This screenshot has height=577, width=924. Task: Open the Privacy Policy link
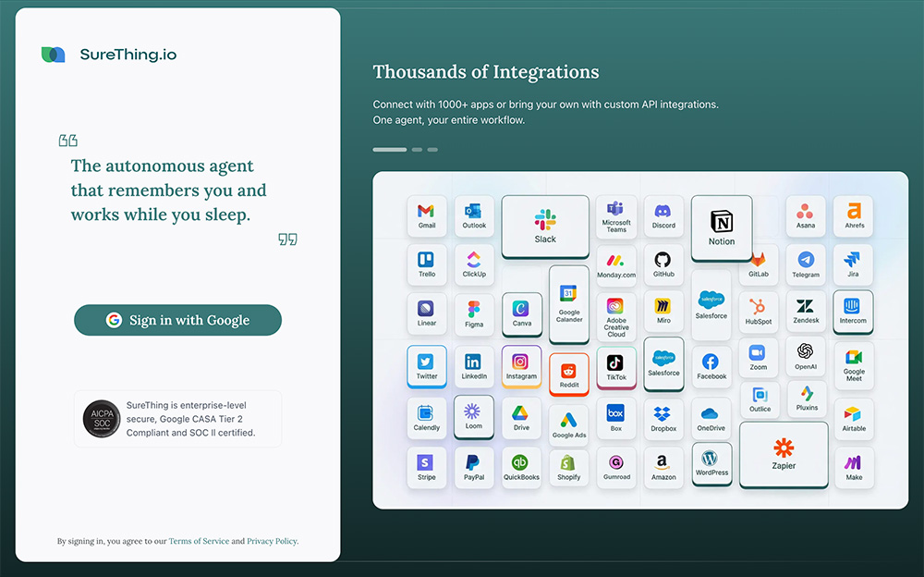272,541
